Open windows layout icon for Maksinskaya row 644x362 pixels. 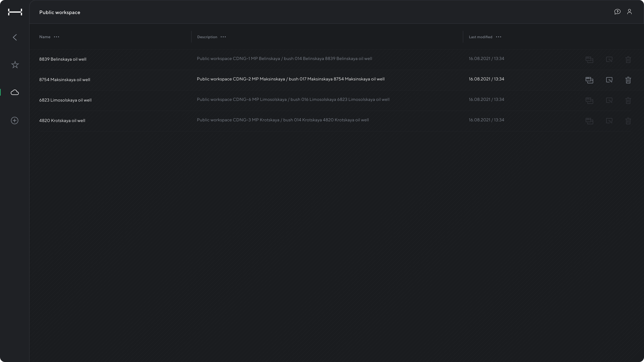589,80
